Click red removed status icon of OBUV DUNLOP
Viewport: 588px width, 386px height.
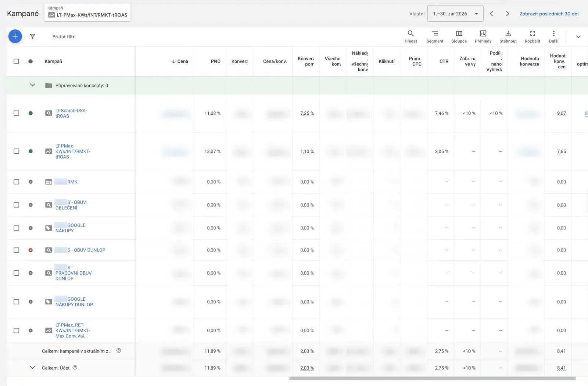(x=31, y=250)
